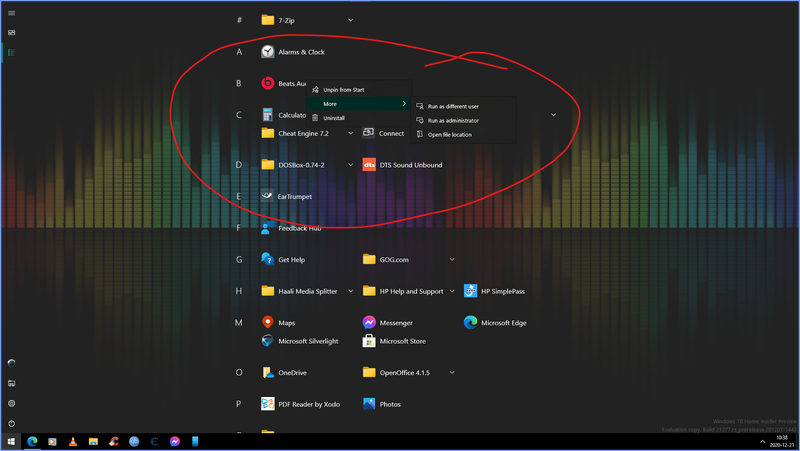The image size is (800, 451).
Task: Switch to Pinned tiles view
Action: 11,33
